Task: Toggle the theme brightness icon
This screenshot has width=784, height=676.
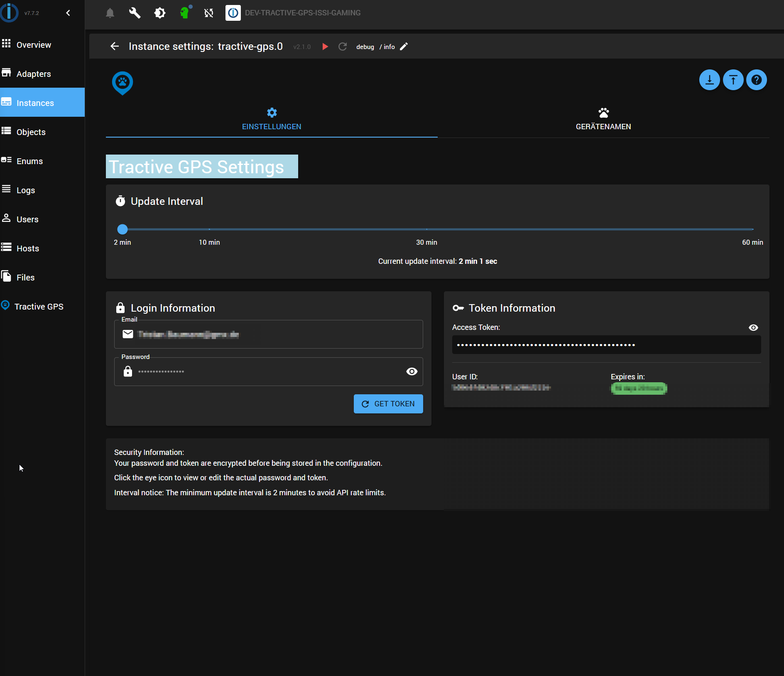Action: click(159, 13)
